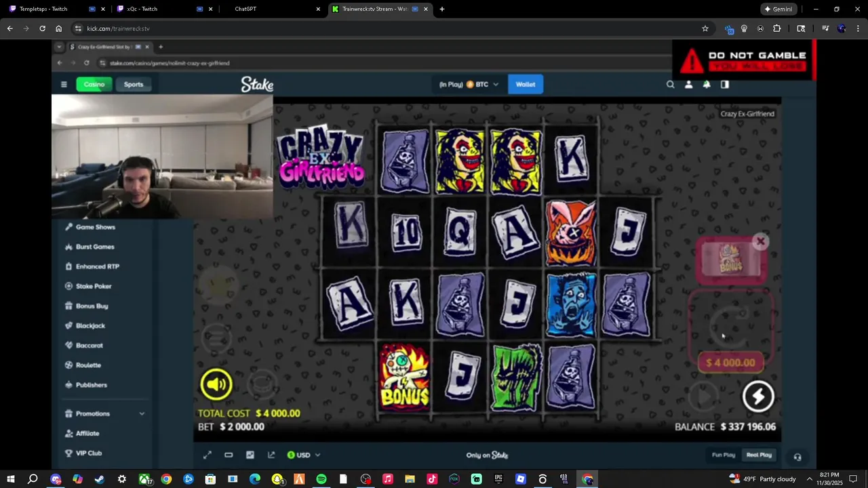This screenshot has height=488, width=868.
Task: Open live stats chart icon
Action: pos(250,455)
